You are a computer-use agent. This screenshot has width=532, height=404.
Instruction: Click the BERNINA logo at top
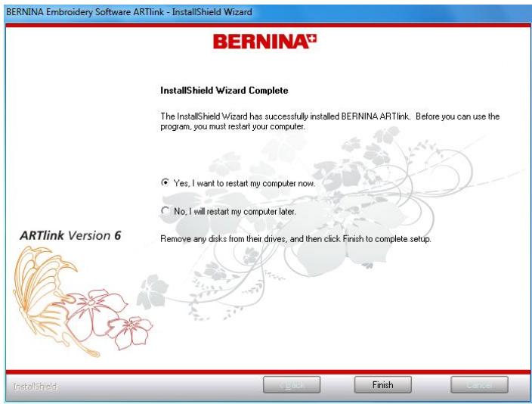click(x=264, y=42)
